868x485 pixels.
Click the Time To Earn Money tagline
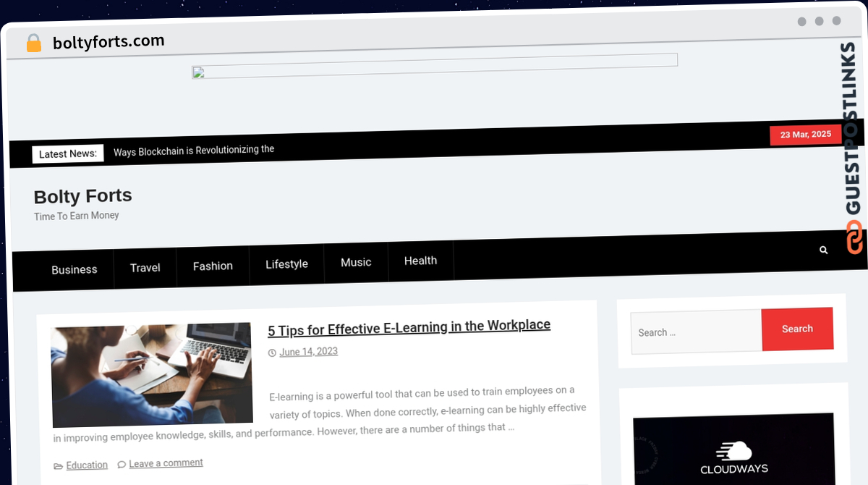click(77, 216)
